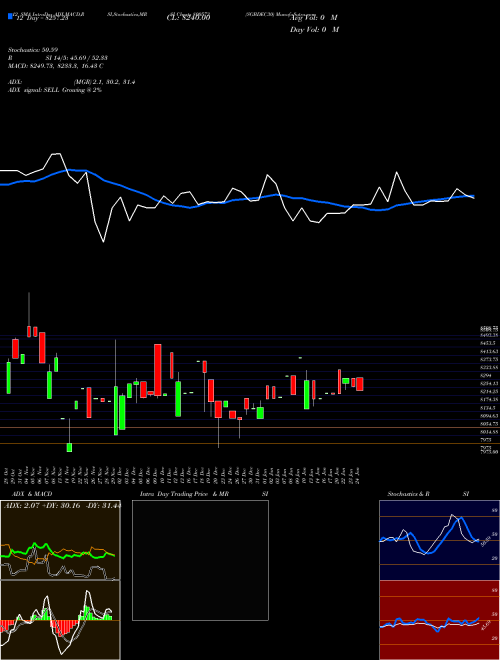The width and height of the screenshot is (500, 660).
Task: Click the 'Intra Day Trading Price & MR' title
Action: click(x=185, y=494)
